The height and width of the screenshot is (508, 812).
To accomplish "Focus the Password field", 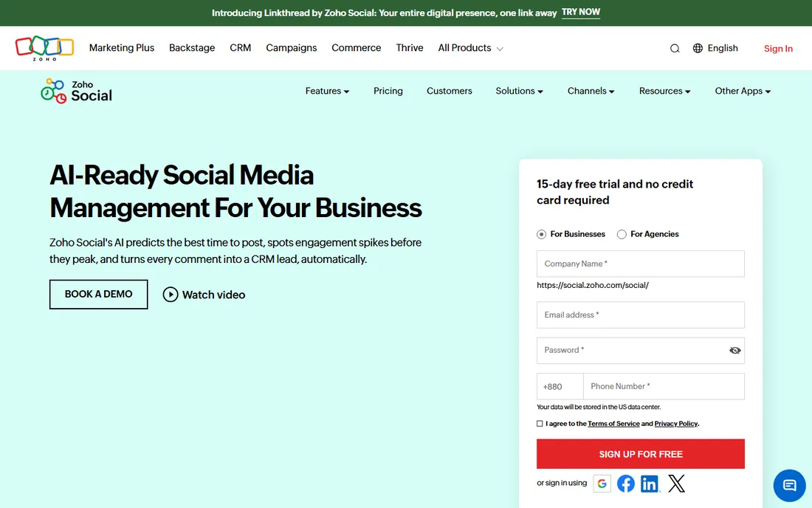I will click(x=641, y=351).
